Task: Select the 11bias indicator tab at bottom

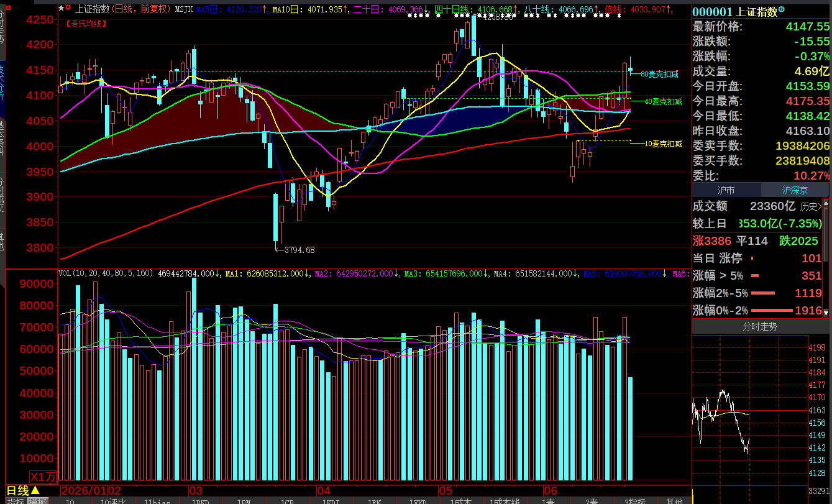Action: (157, 501)
